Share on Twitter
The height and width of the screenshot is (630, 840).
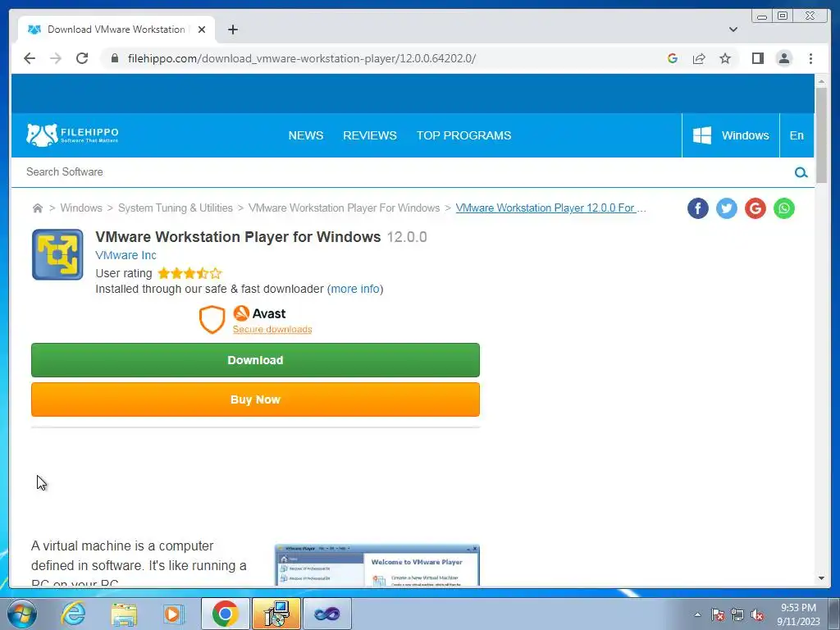pyautogui.click(x=727, y=208)
